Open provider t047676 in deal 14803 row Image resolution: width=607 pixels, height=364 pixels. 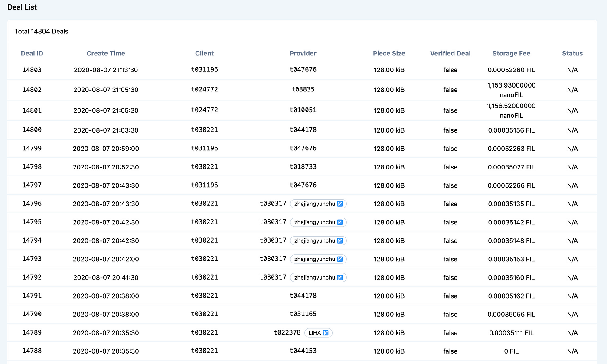tap(303, 70)
